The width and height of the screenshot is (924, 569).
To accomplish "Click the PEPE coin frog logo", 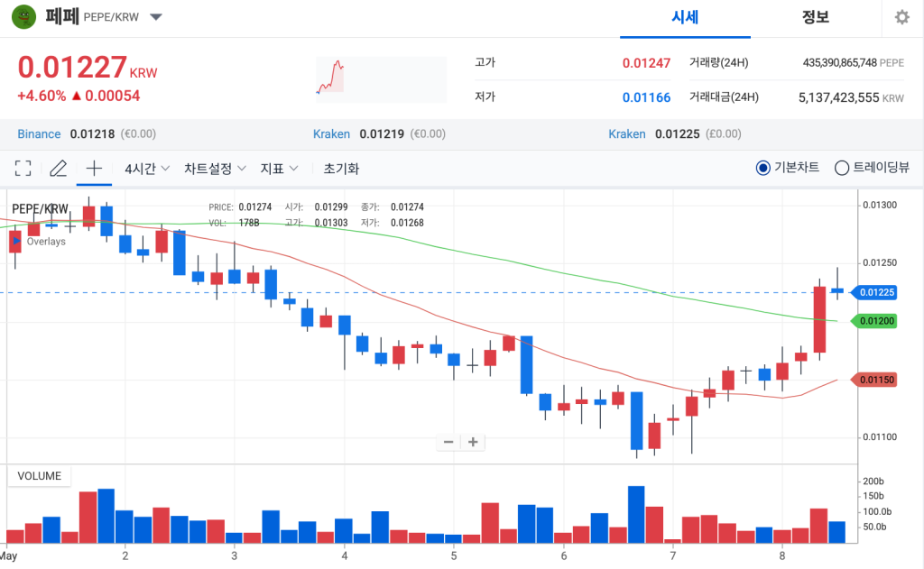I will (24, 16).
